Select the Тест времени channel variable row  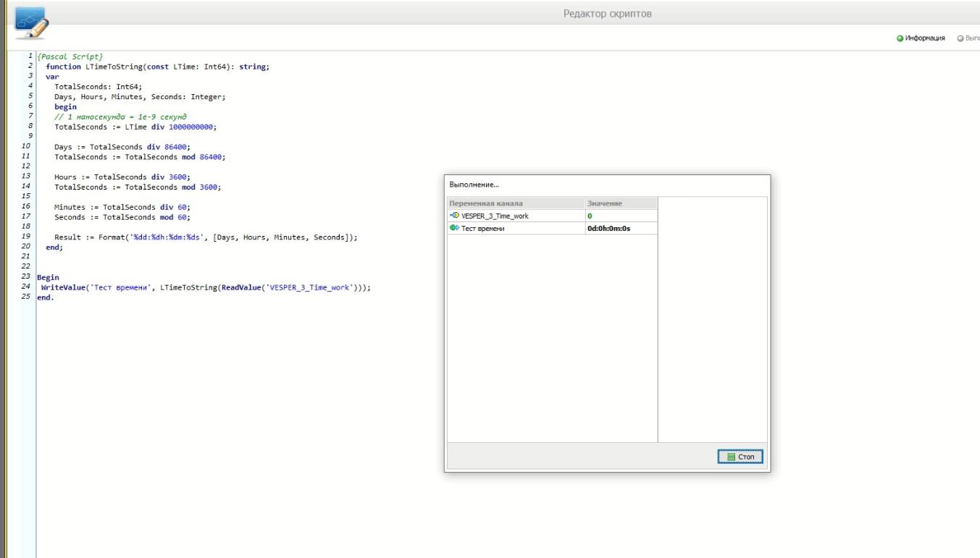coord(553,228)
